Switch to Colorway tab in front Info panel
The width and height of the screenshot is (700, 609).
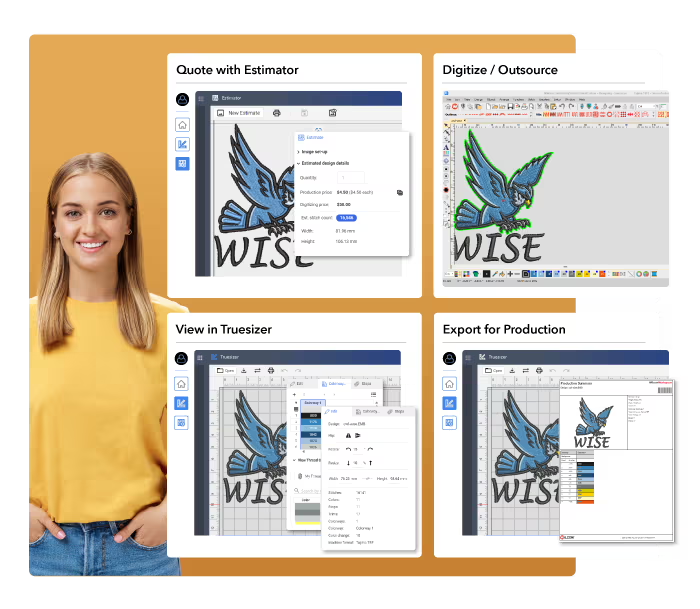point(367,412)
